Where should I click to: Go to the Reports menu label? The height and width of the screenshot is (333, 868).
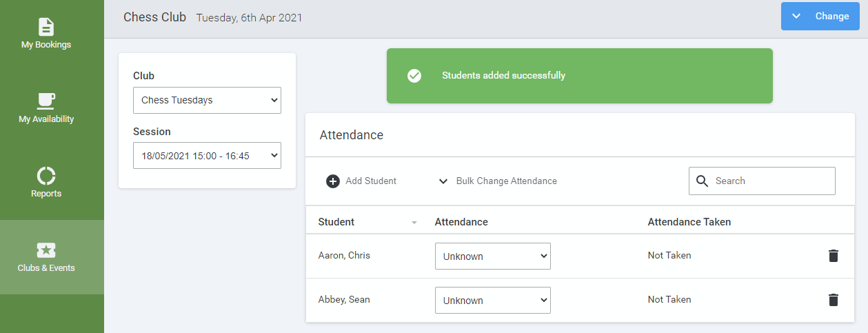click(x=46, y=194)
